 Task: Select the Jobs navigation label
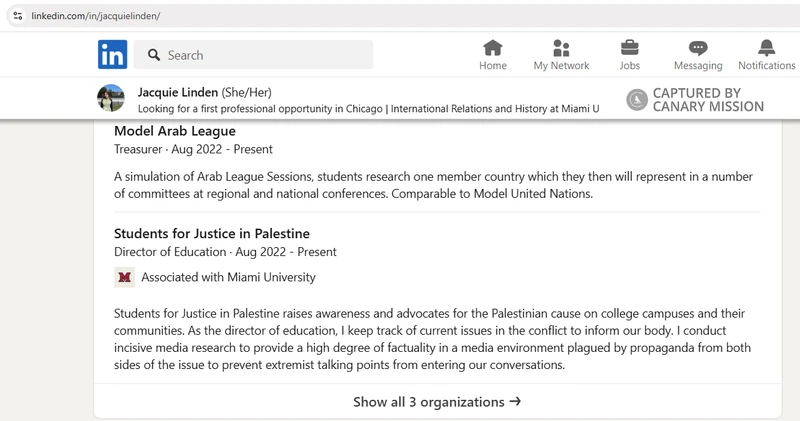click(x=629, y=65)
